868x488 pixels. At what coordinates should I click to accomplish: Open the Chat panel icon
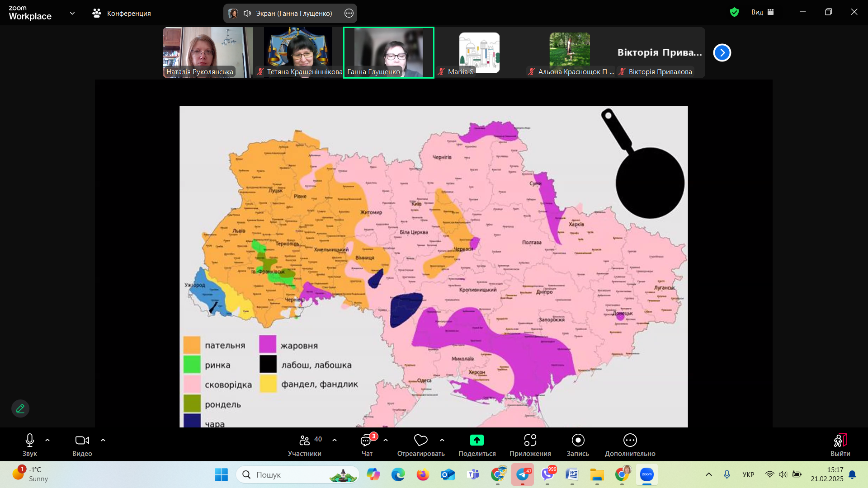point(366,441)
